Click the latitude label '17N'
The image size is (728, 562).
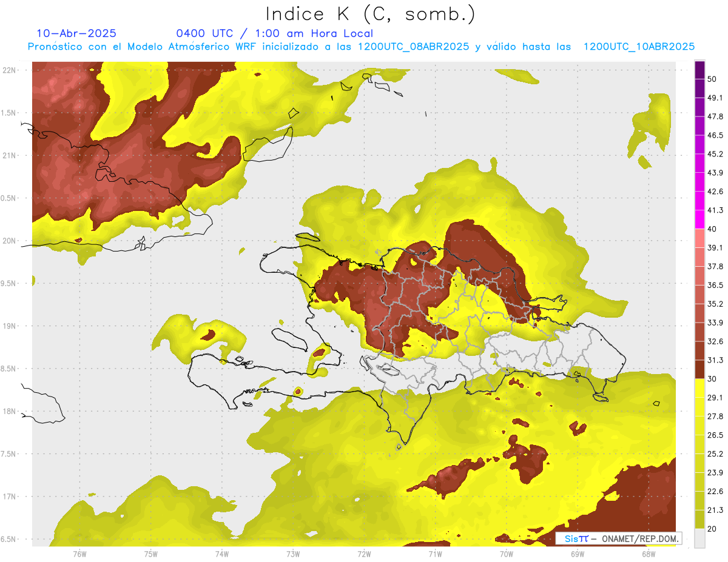(x=10, y=497)
